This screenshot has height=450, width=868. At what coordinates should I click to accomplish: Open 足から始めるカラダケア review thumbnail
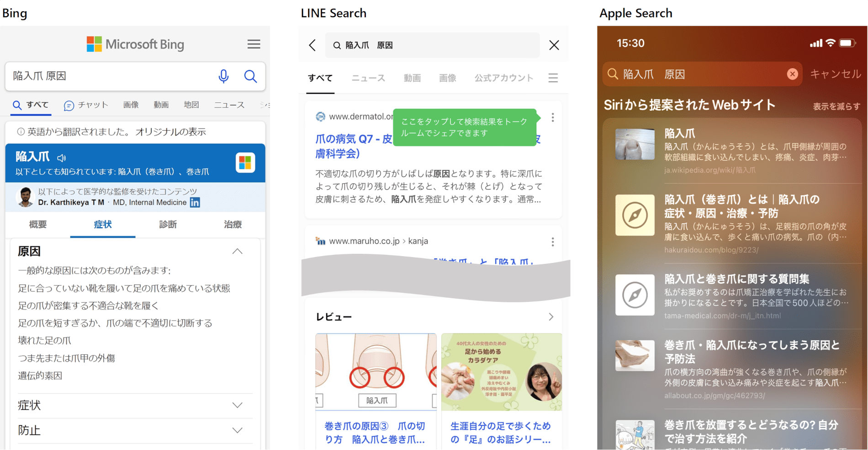[501, 372]
